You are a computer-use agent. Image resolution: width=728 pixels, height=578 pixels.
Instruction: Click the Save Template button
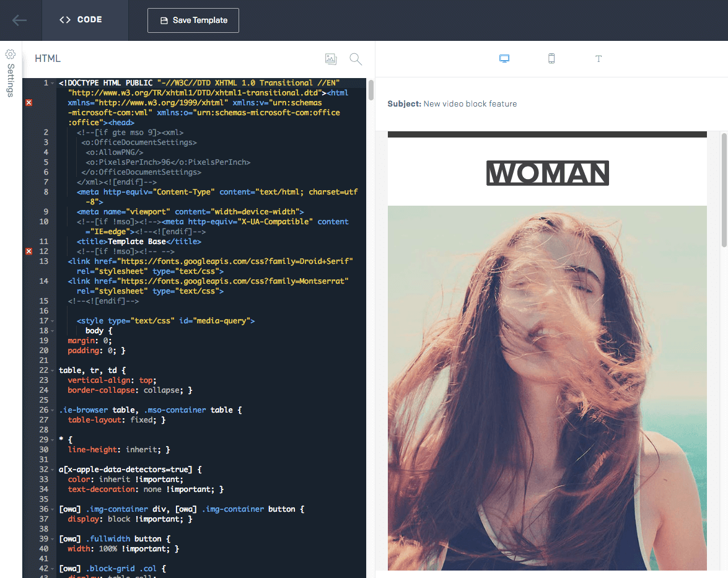tap(193, 20)
